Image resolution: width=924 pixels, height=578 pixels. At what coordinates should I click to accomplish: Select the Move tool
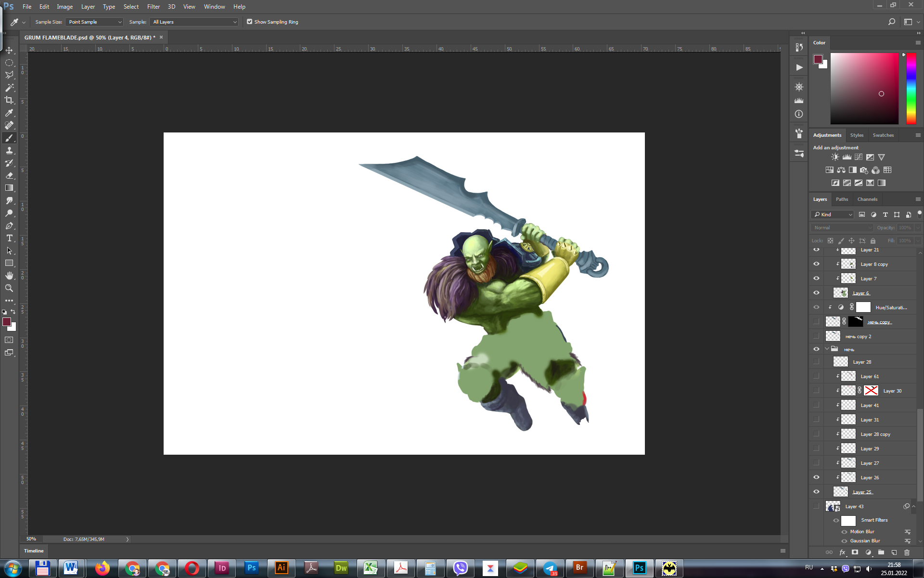pyautogui.click(x=9, y=50)
